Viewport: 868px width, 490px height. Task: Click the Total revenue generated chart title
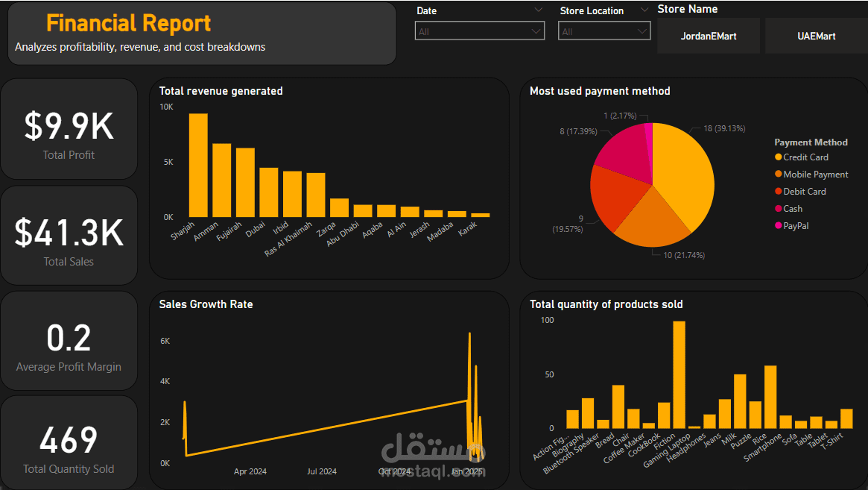pos(221,91)
